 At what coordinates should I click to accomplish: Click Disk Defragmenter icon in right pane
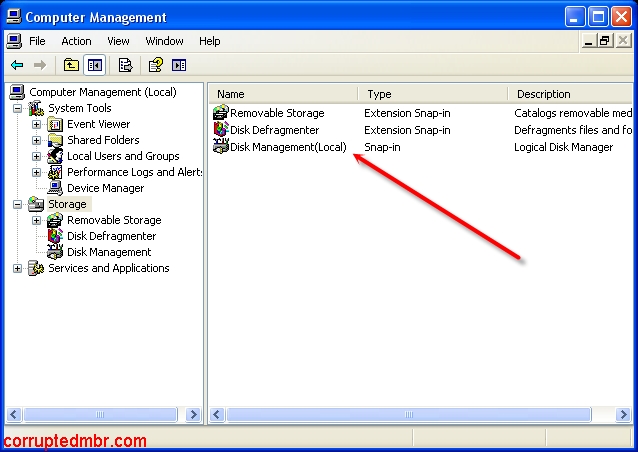pos(221,130)
